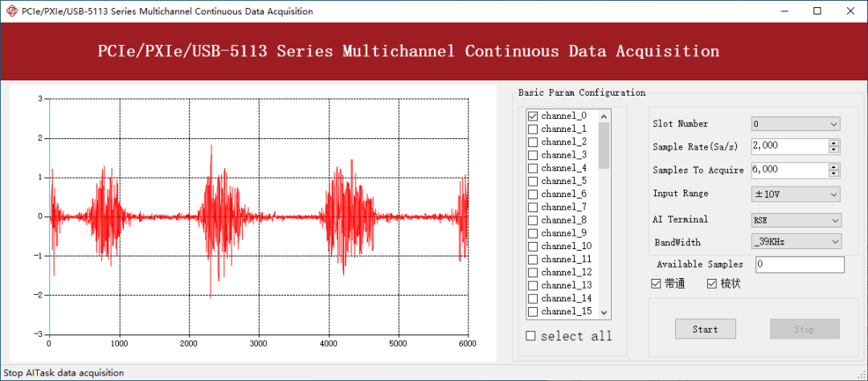This screenshot has height=381, width=868.
Task: Click the x-axis label 6000
Action: click(468, 343)
